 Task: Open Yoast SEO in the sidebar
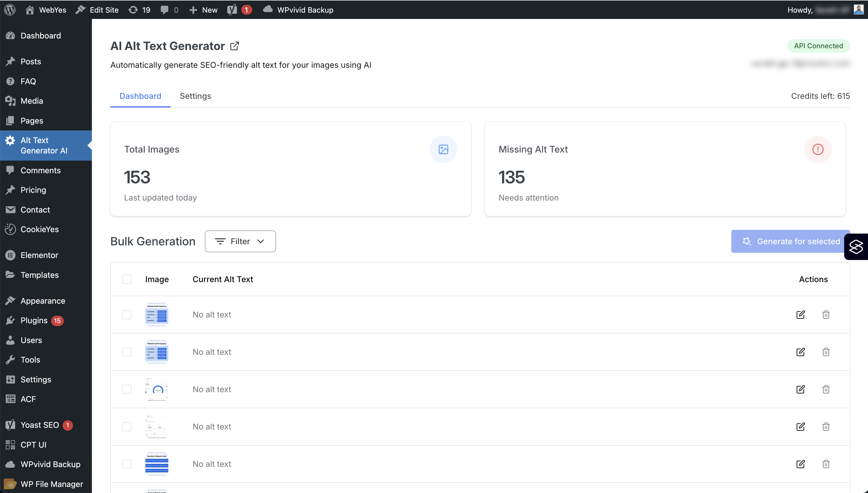pyautogui.click(x=46, y=425)
